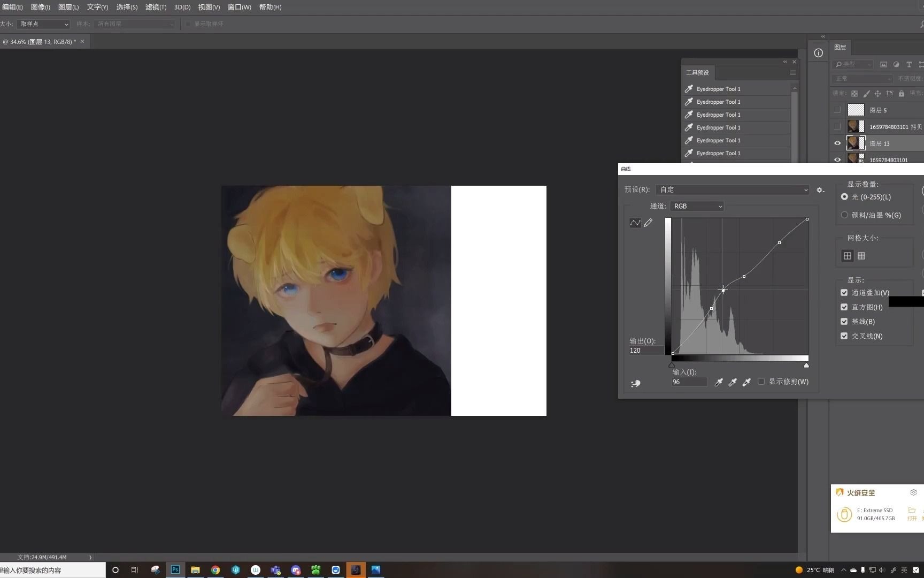Click the Windows Task View button
The image size is (924, 578).
tap(135, 570)
